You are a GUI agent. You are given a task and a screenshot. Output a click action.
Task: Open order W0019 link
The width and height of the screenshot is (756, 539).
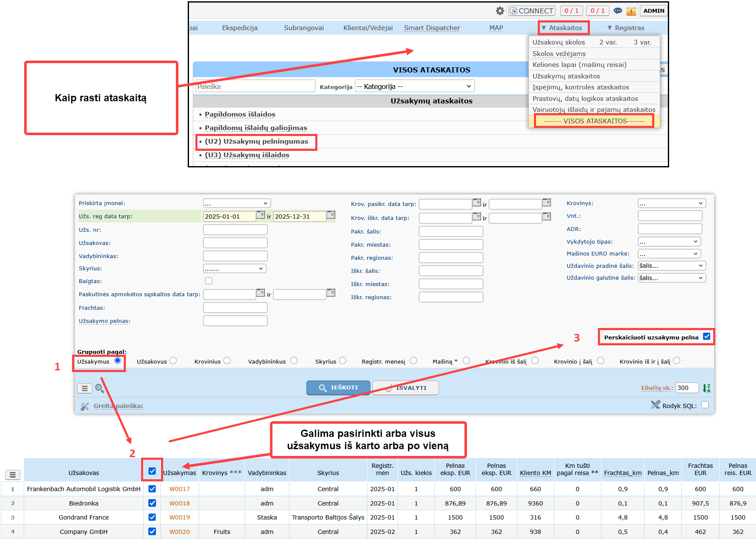click(180, 517)
